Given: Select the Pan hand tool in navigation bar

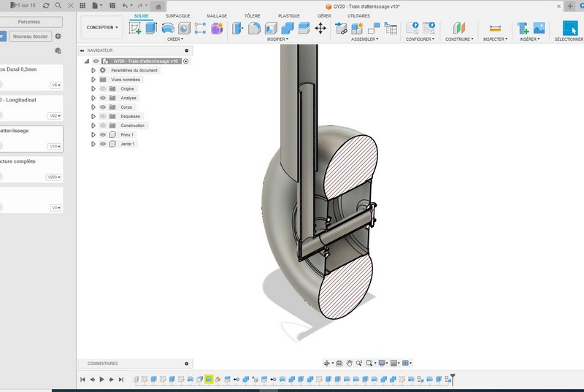Looking at the screenshot, I should [350, 363].
